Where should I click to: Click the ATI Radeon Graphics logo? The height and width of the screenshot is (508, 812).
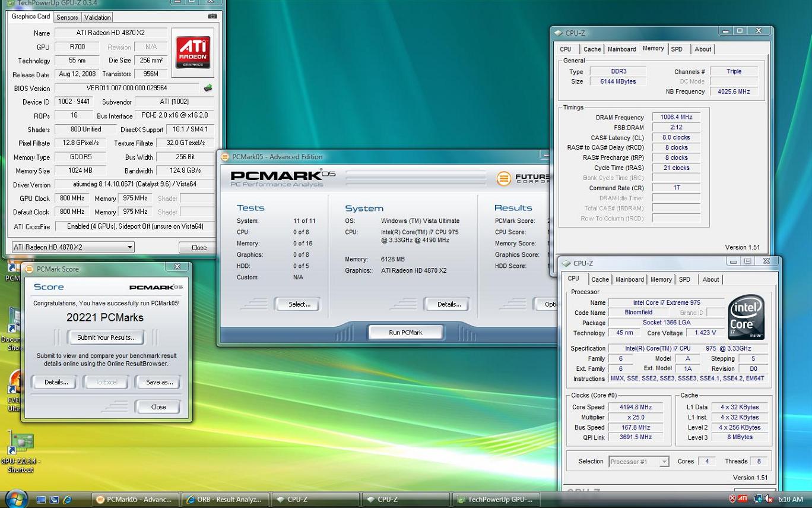tap(193, 53)
